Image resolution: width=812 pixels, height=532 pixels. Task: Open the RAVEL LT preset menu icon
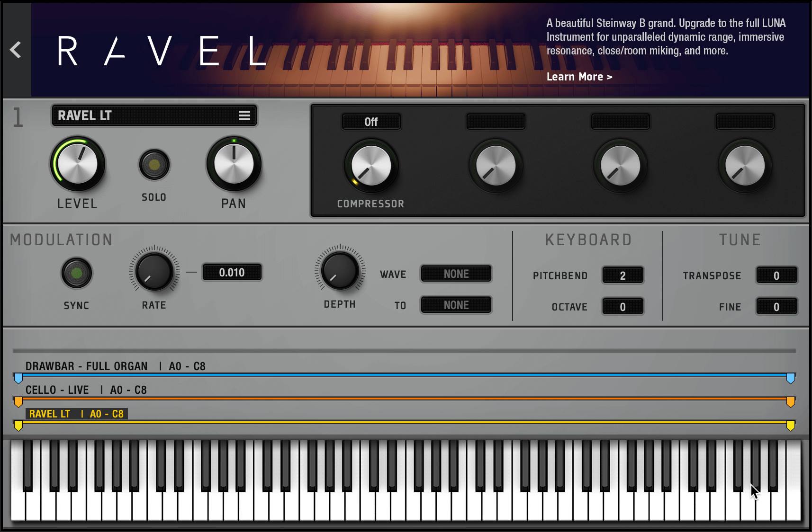(x=244, y=116)
